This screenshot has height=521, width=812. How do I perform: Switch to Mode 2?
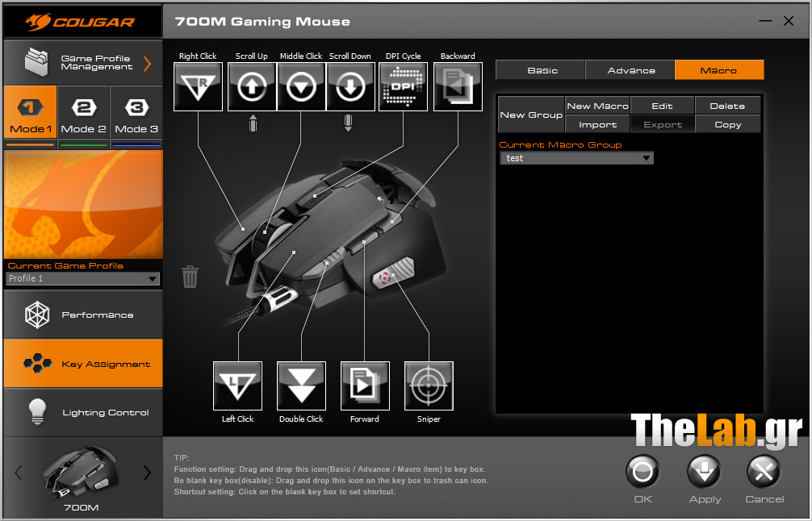point(83,112)
